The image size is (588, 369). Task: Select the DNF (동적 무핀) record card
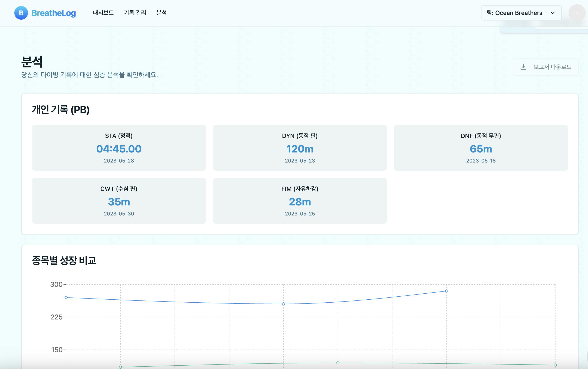(481, 148)
